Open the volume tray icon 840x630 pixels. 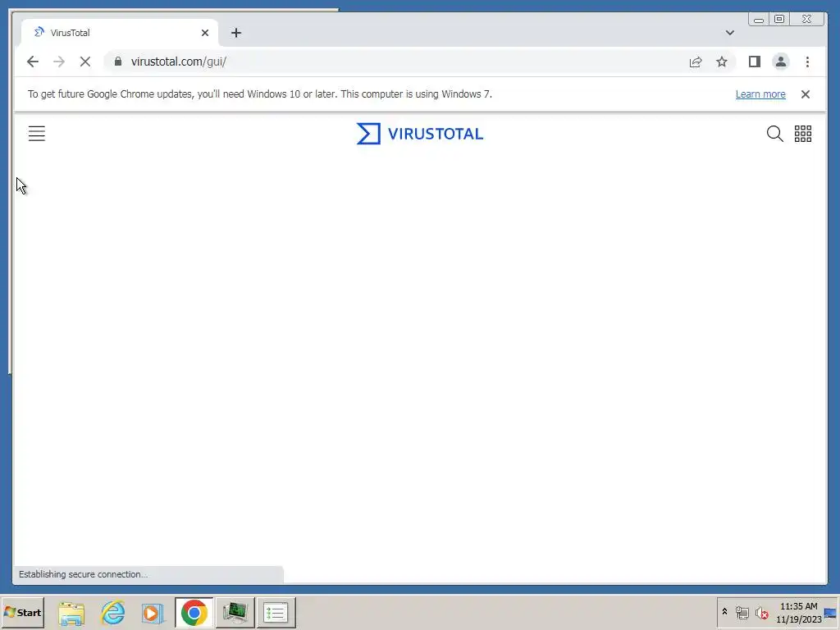(x=761, y=612)
